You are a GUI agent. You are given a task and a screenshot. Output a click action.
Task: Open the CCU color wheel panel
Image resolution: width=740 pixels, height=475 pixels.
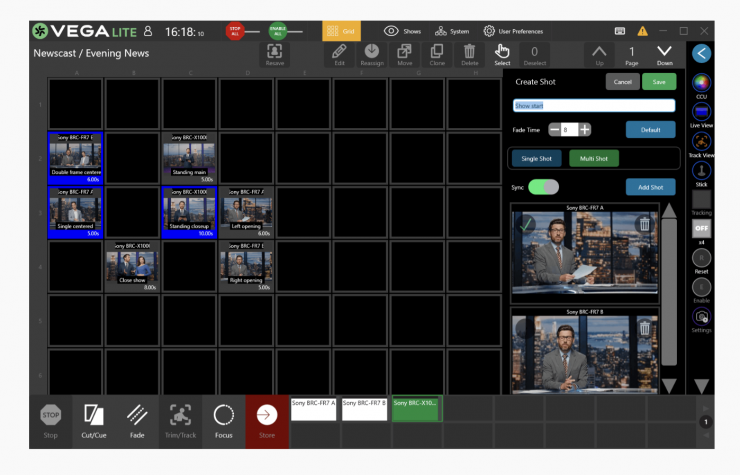pos(701,84)
